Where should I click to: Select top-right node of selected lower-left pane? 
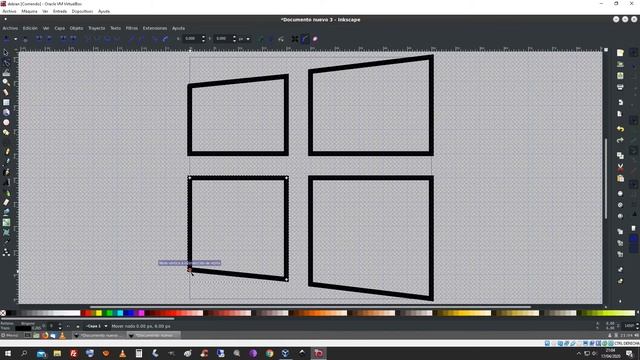pos(286,178)
